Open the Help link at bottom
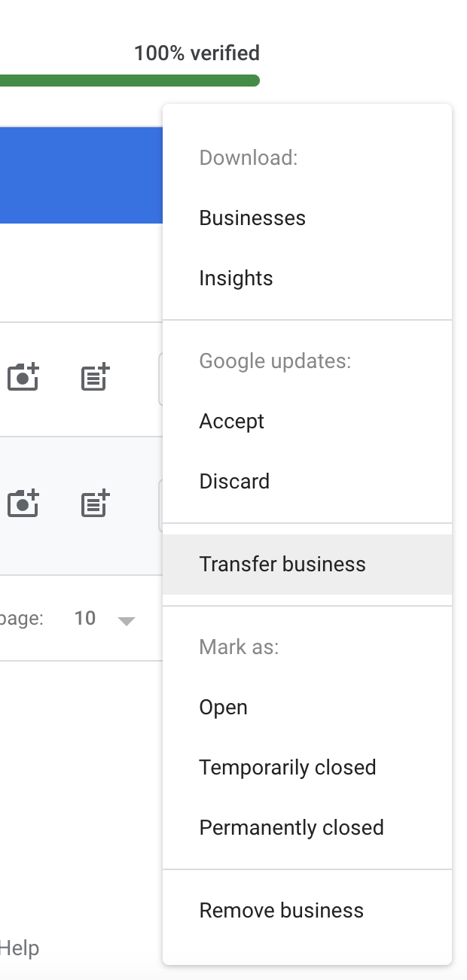 (x=20, y=948)
